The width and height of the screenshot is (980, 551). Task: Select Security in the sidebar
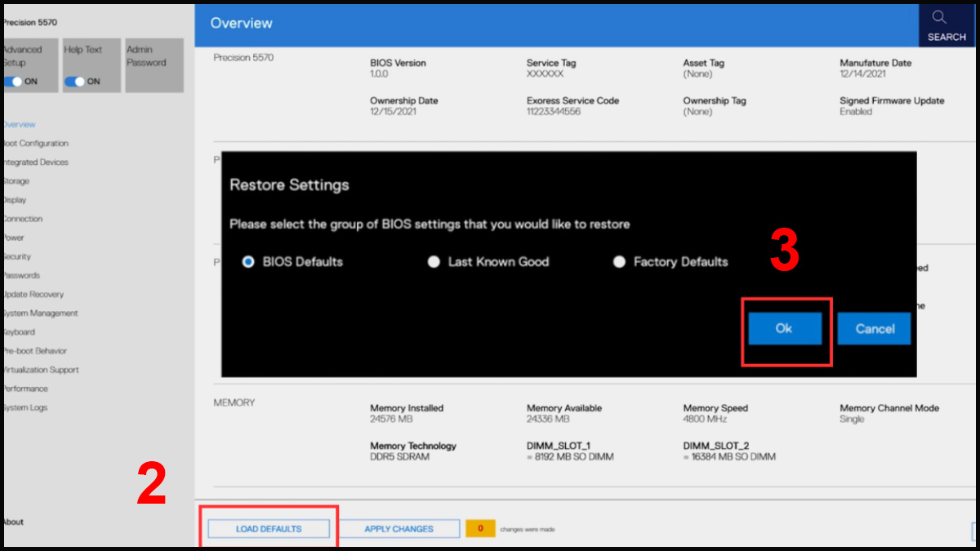(17, 256)
